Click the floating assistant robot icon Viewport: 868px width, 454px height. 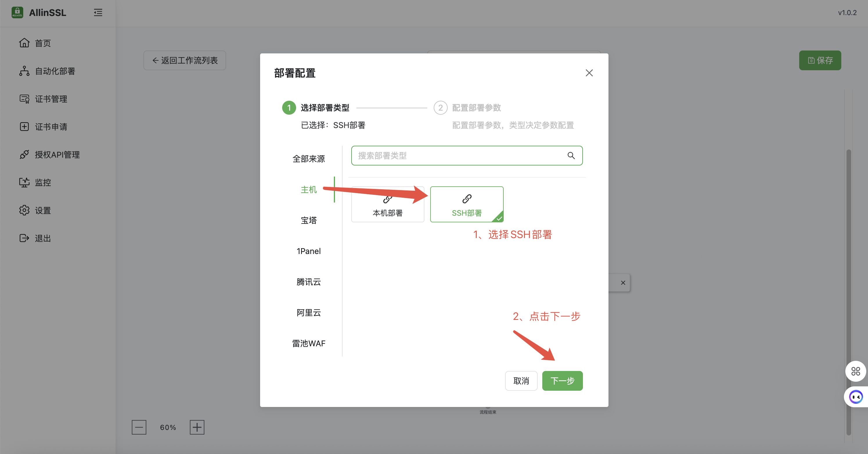(855, 397)
